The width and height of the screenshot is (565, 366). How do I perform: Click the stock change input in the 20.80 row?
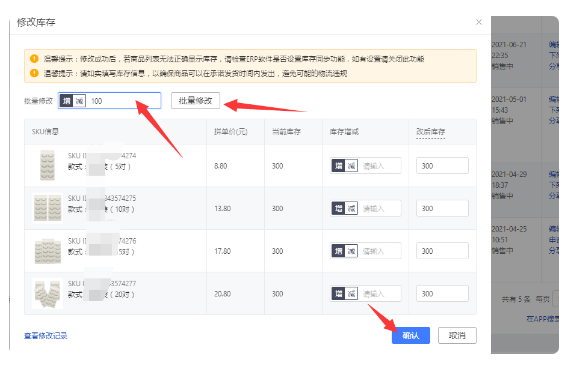[x=380, y=294]
